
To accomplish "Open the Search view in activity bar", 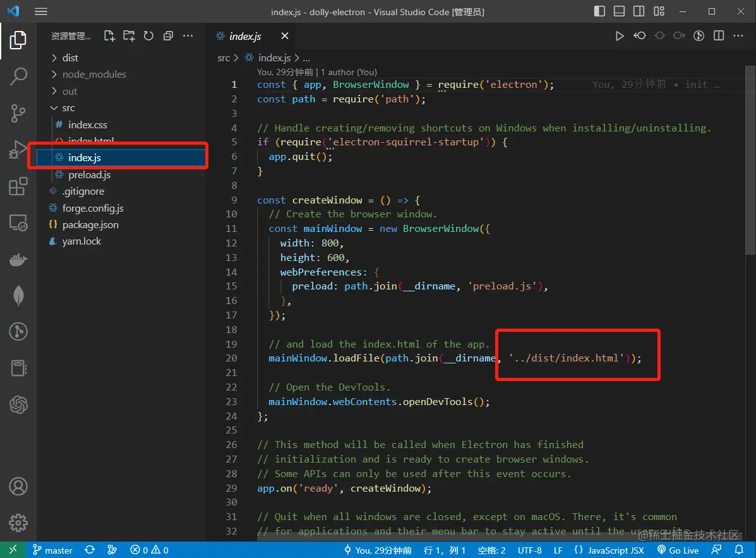I will pos(18,76).
